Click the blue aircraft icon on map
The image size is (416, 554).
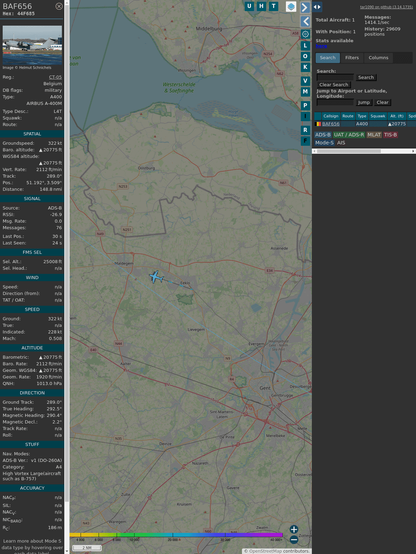(156, 277)
